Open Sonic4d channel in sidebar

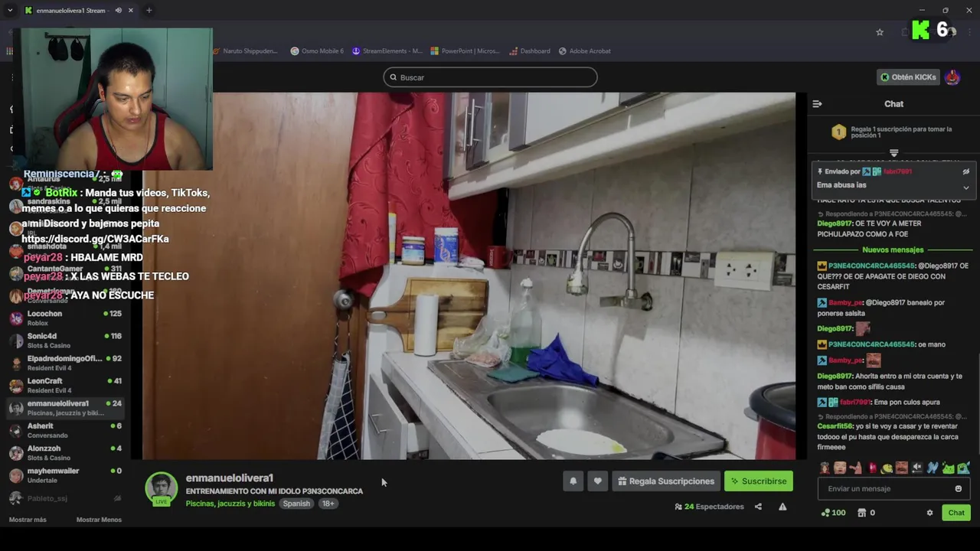coord(66,341)
